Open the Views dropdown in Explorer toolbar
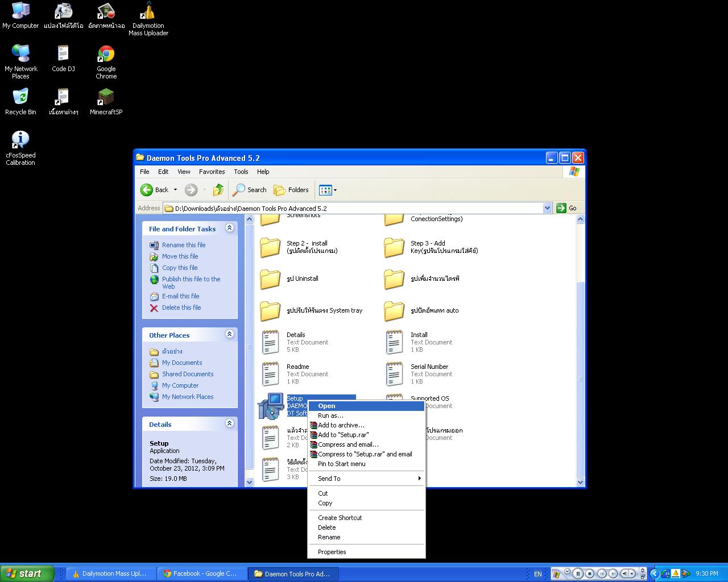The image size is (728, 582). [328, 190]
